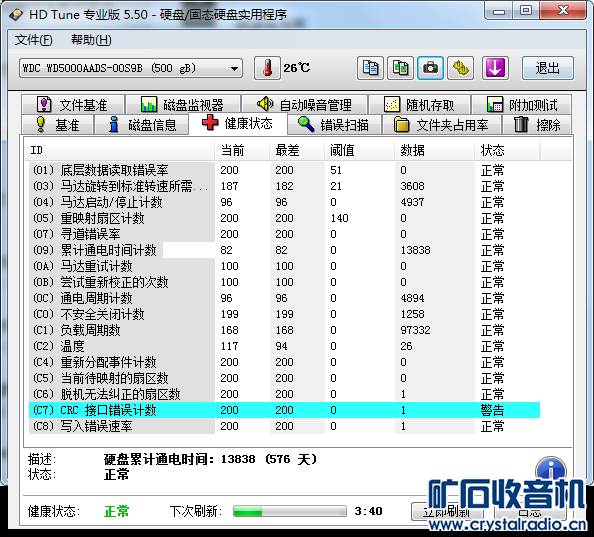Click the 立即刷新 refresh-now button

(447, 512)
